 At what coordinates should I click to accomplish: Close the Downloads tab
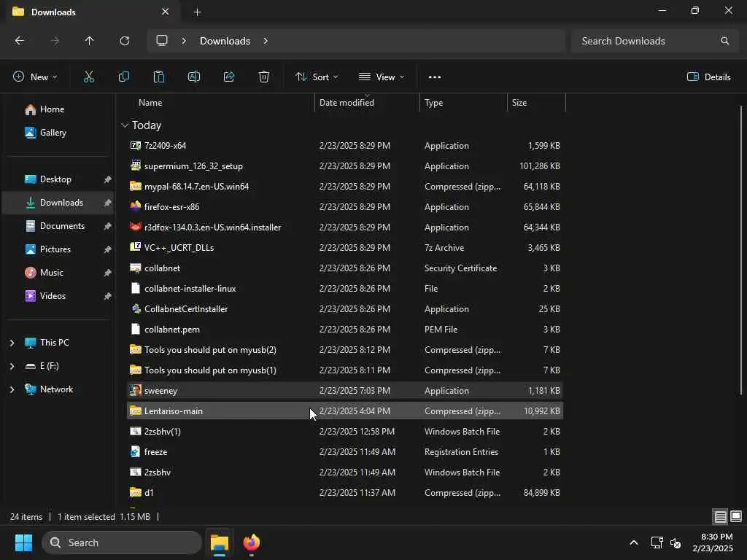pyautogui.click(x=166, y=12)
